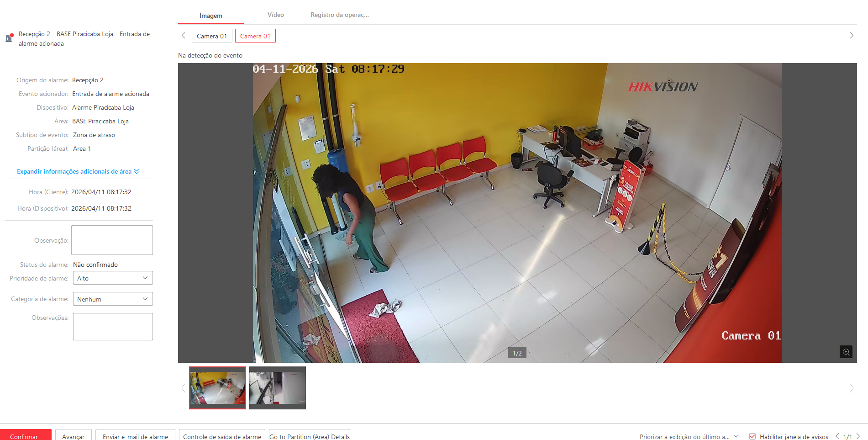Select the second camera thumbnail
The image size is (868, 440).
click(x=277, y=388)
